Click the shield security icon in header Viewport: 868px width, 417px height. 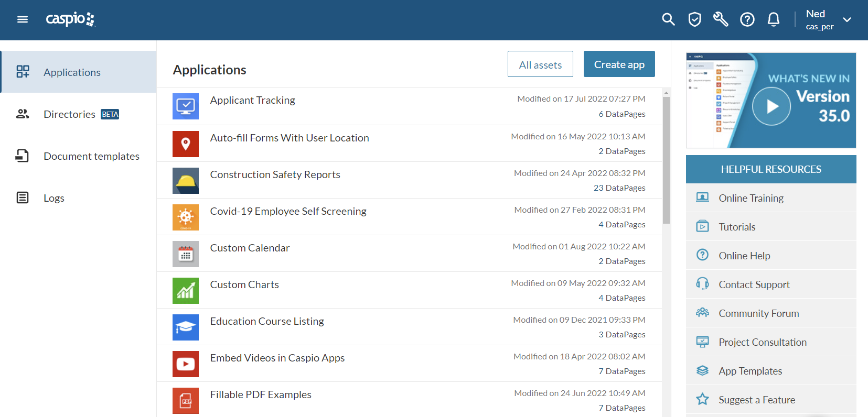694,20
